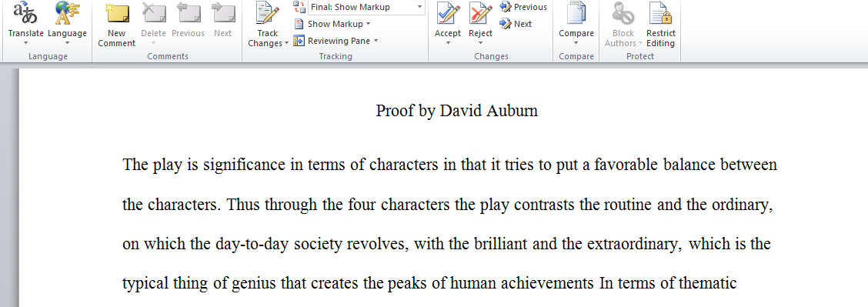This screenshot has height=307, width=868.
Task: Expand the Compare dropdown arrow
Action: click(x=576, y=44)
